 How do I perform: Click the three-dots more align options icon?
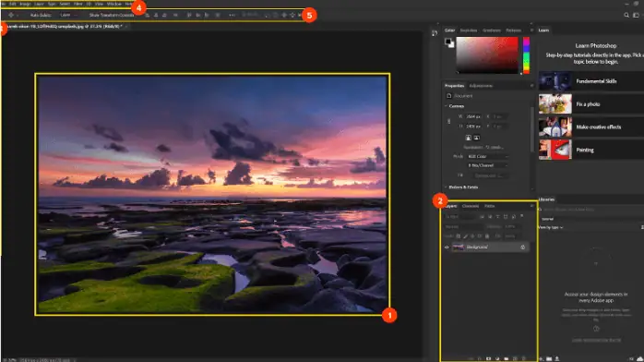233,15
